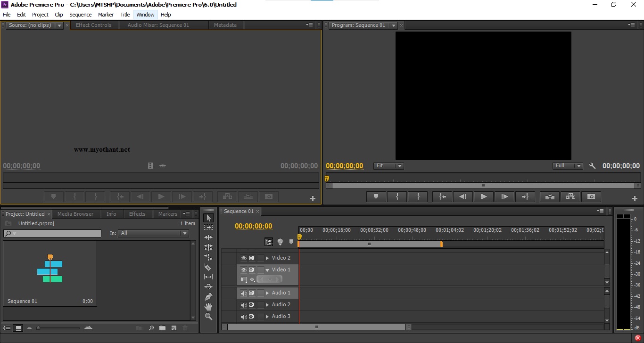Select the Razor tool
This screenshot has width=644, height=343.
pos(208,267)
